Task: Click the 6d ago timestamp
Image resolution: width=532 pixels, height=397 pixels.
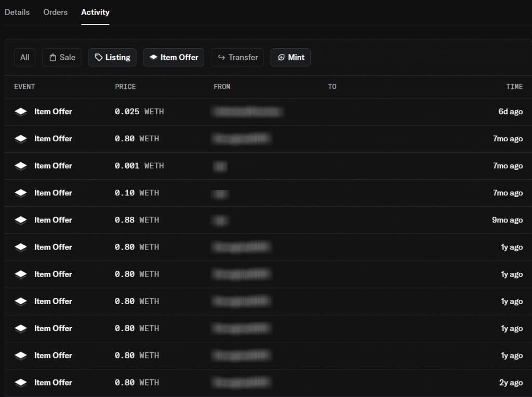Action: [510, 112]
